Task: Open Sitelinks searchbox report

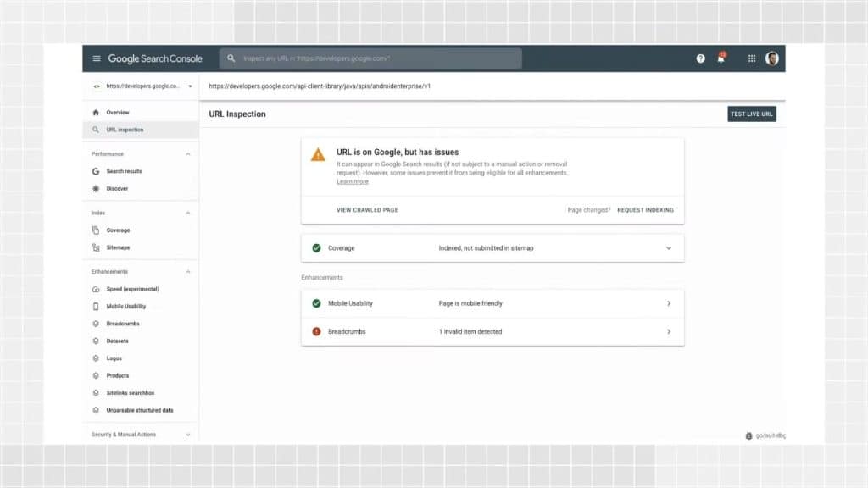Action: coord(130,393)
